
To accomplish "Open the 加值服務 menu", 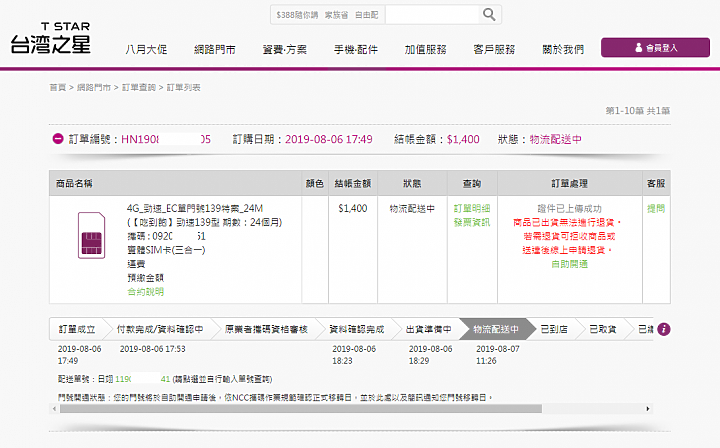I will click(425, 49).
